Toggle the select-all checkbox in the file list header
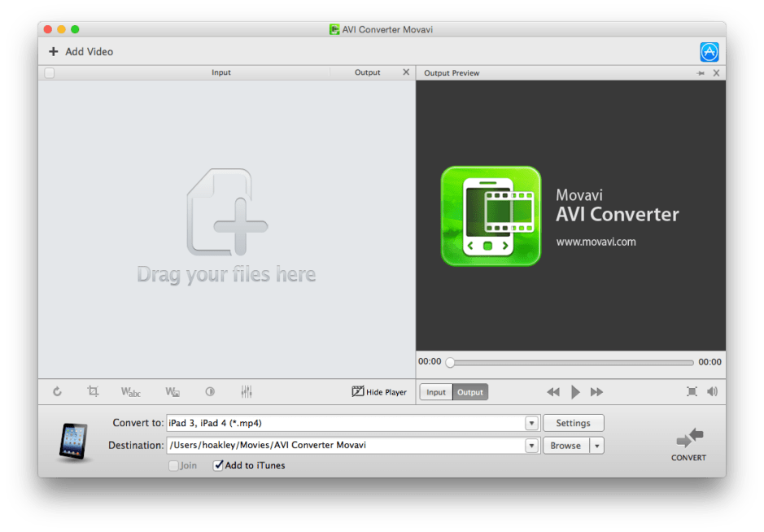 (49, 72)
